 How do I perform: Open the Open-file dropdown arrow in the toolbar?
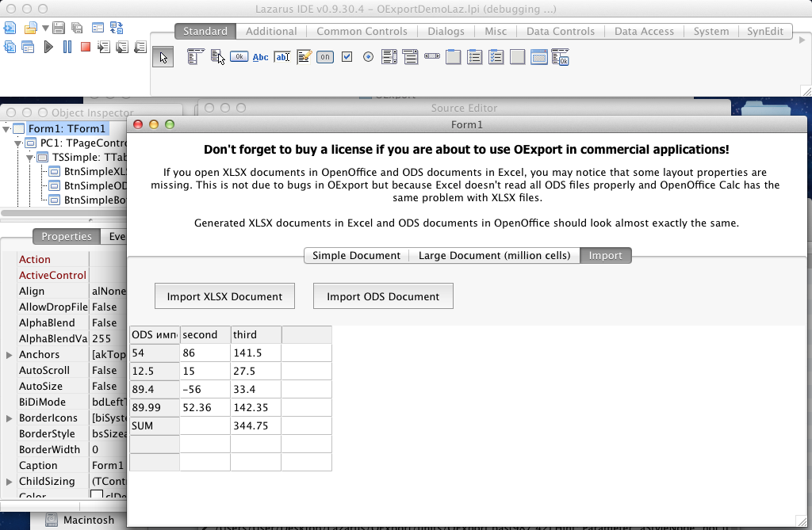[x=46, y=28]
